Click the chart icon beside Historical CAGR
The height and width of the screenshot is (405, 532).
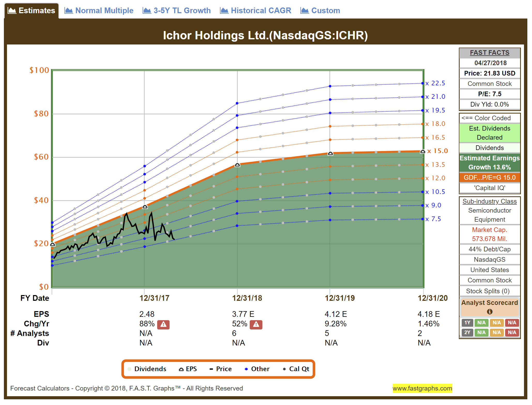[224, 11]
